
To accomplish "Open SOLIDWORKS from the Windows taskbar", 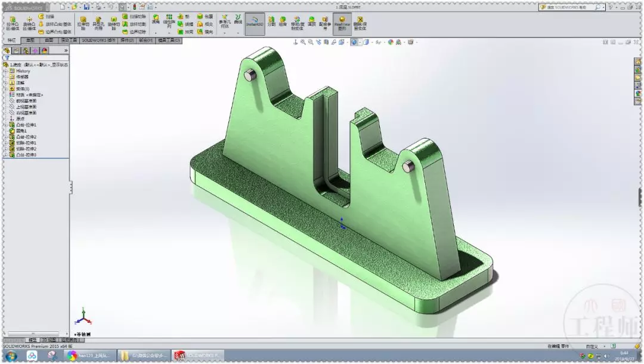I will [x=198, y=356].
